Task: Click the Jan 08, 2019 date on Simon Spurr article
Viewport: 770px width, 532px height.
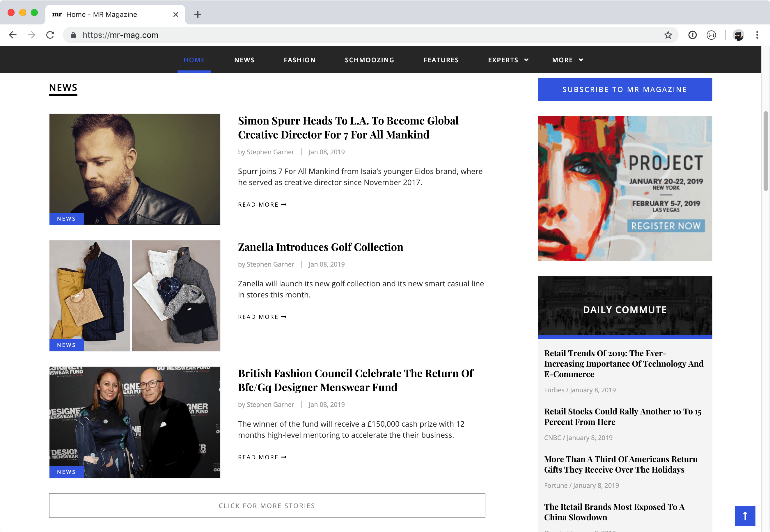Action: [326, 152]
